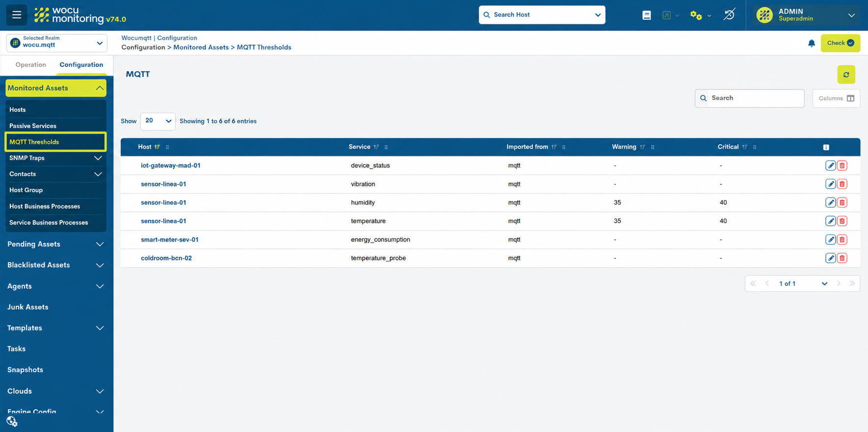
Task: Open the notifications bell icon
Action: point(812,43)
